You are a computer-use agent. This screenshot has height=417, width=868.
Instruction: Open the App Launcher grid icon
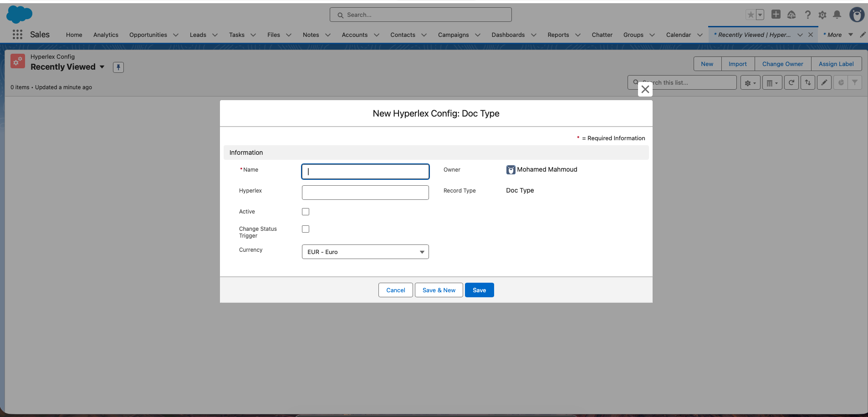(17, 35)
